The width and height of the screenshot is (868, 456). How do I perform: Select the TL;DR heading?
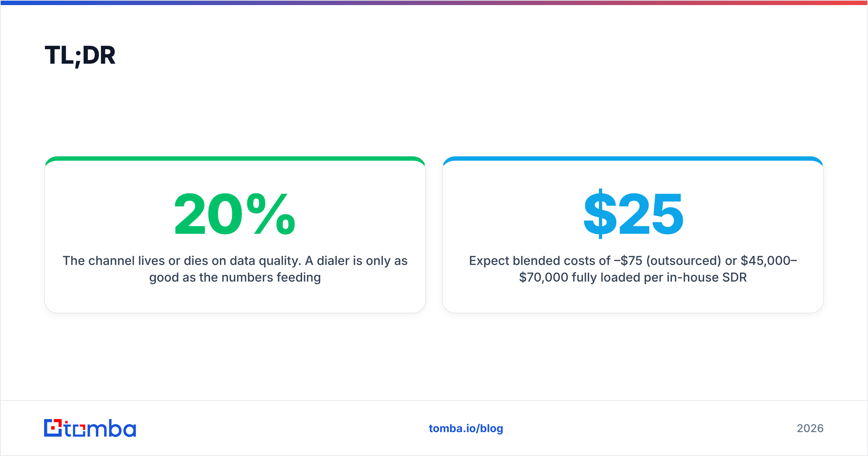(80, 56)
